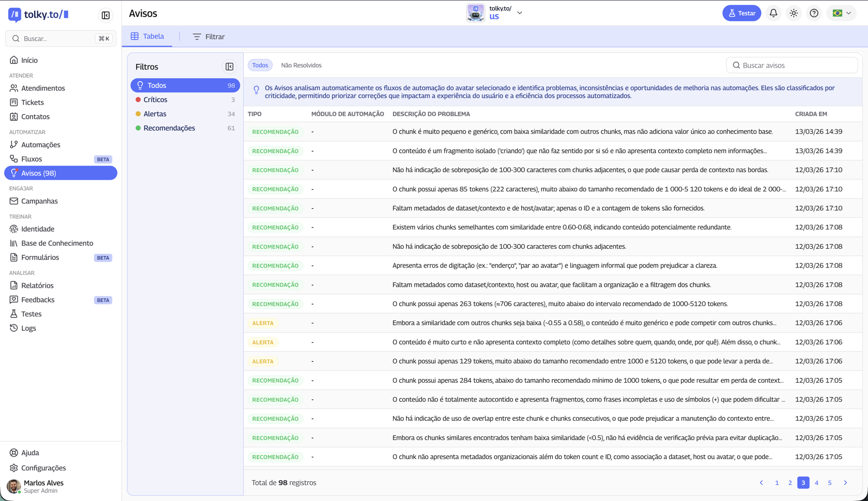Open the Logs history item

pyautogui.click(x=28, y=328)
